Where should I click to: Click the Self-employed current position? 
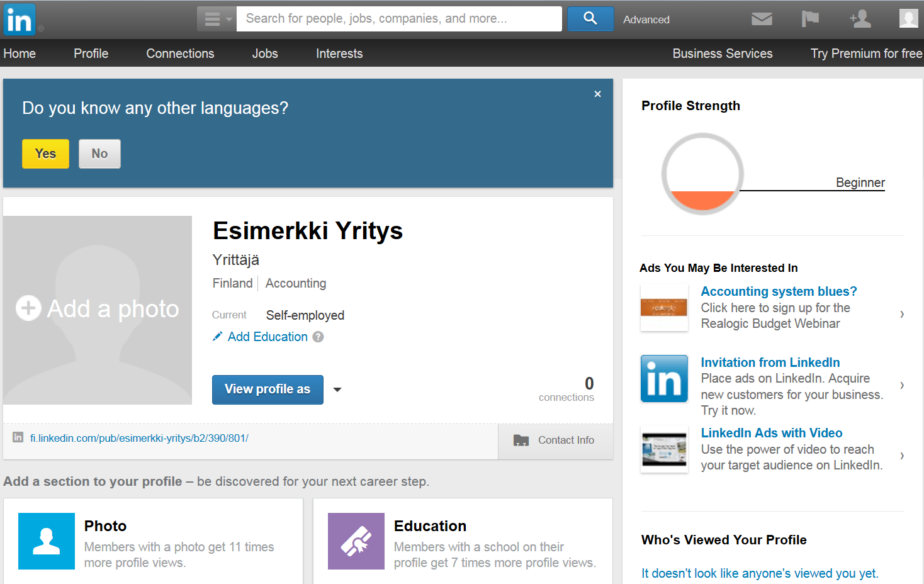(305, 315)
